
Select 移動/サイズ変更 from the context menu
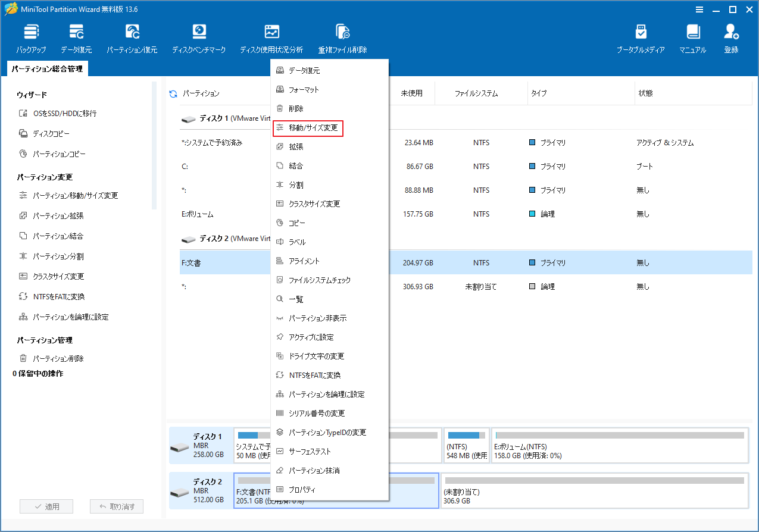[308, 128]
